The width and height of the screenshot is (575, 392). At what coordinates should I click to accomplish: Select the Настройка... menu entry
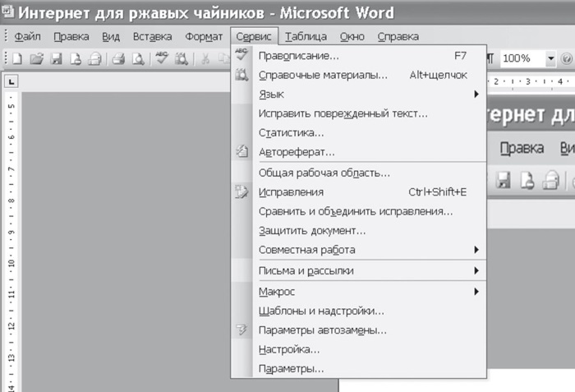click(359, 349)
